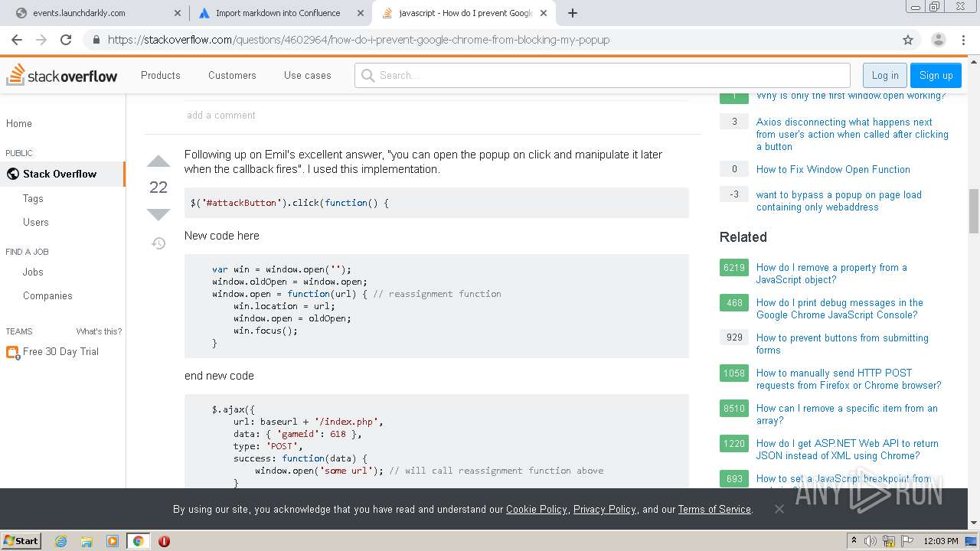Viewport: 980px width, 551px height.
Task: Close the events.launchdarkly.com tab
Action: (178, 13)
